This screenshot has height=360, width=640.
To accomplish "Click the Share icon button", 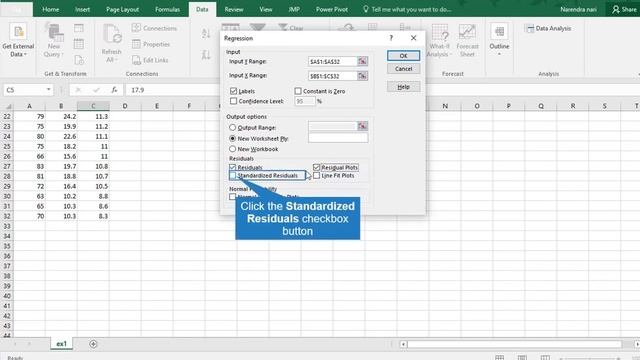I will [x=624, y=9].
